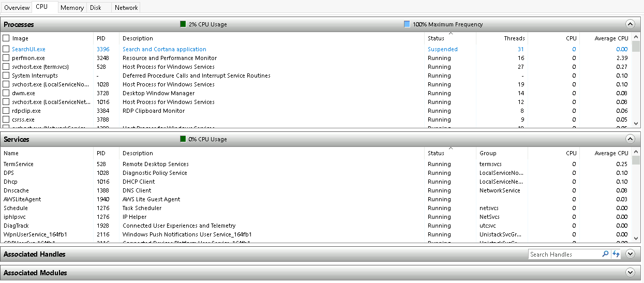Click the blue Maximum Frequency indicator square
The image size is (644, 283).
tap(407, 24)
